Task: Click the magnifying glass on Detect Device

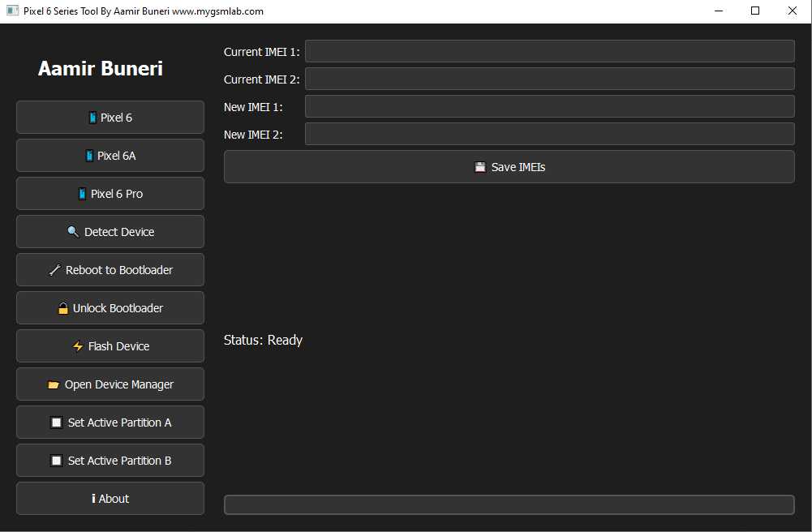Action: click(x=71, y=231)
